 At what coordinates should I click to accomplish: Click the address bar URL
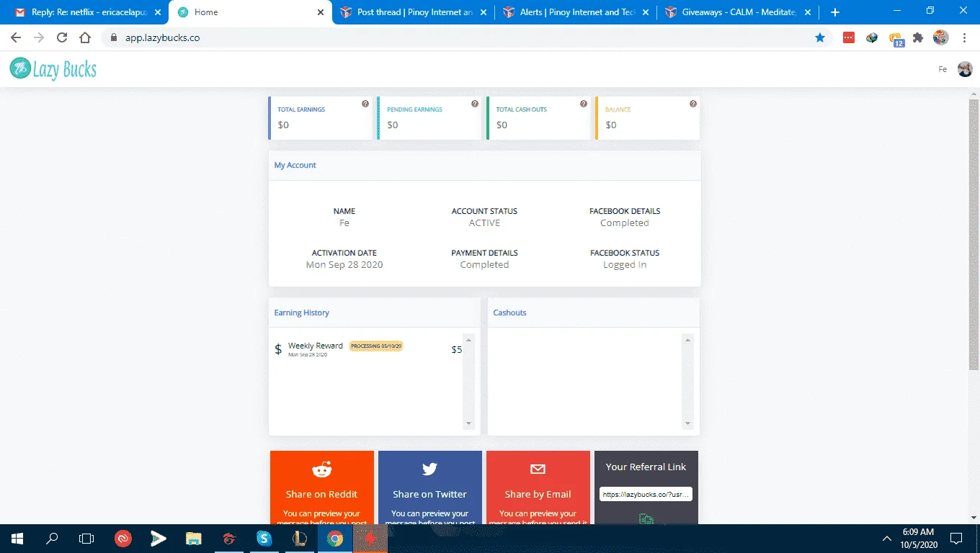click(x=162, y=37)
